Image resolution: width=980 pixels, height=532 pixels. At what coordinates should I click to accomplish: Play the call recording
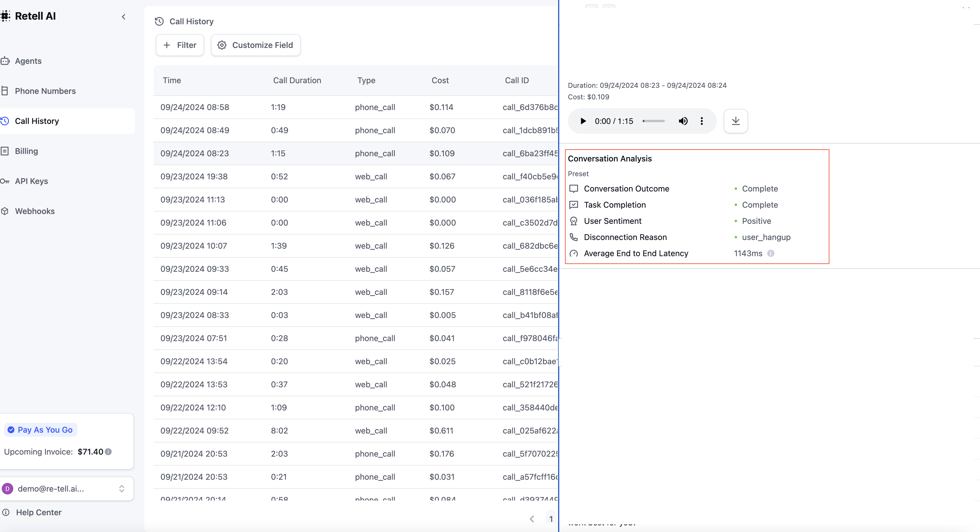tap(583, 121)
